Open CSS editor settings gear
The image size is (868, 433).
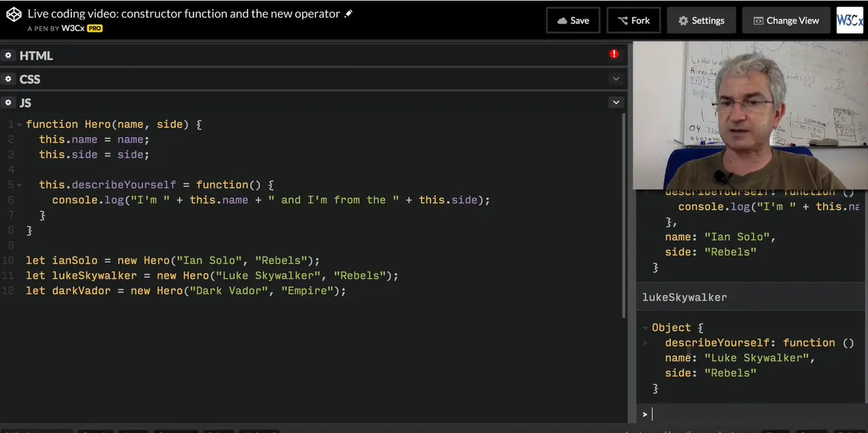pyautogui.click(x=9, y=79)
